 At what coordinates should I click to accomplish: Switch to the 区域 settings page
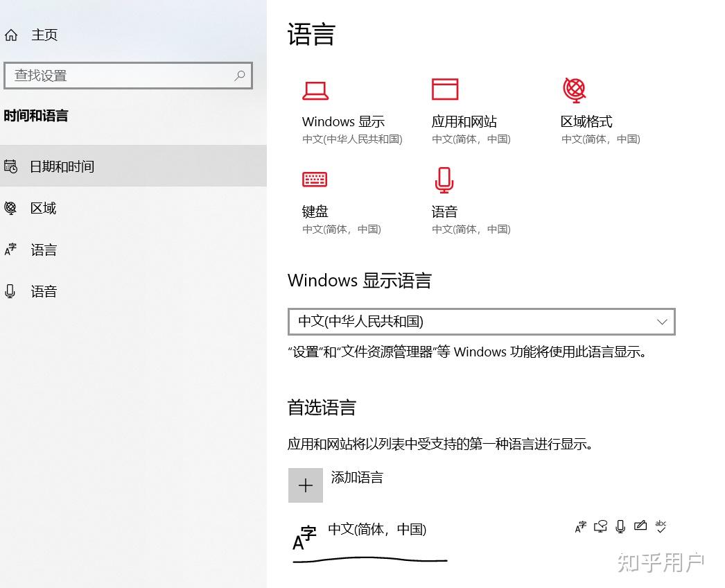point(133,208)
